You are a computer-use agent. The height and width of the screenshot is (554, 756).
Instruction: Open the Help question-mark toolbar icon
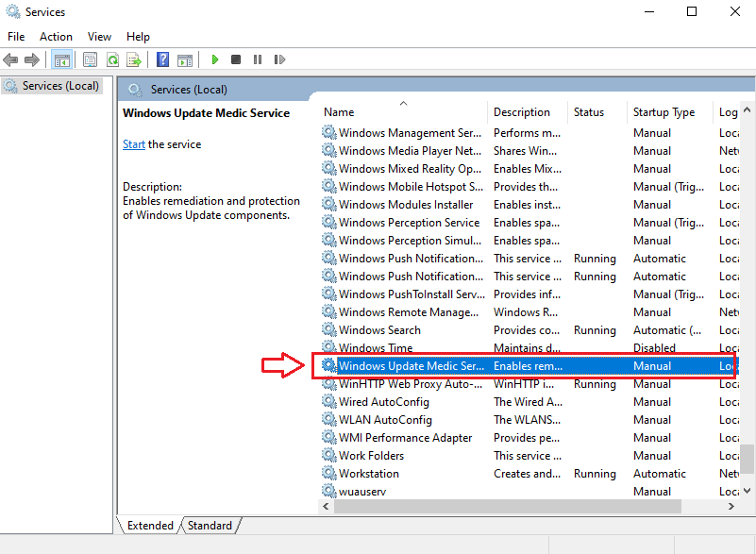click(x=163, y=59)
